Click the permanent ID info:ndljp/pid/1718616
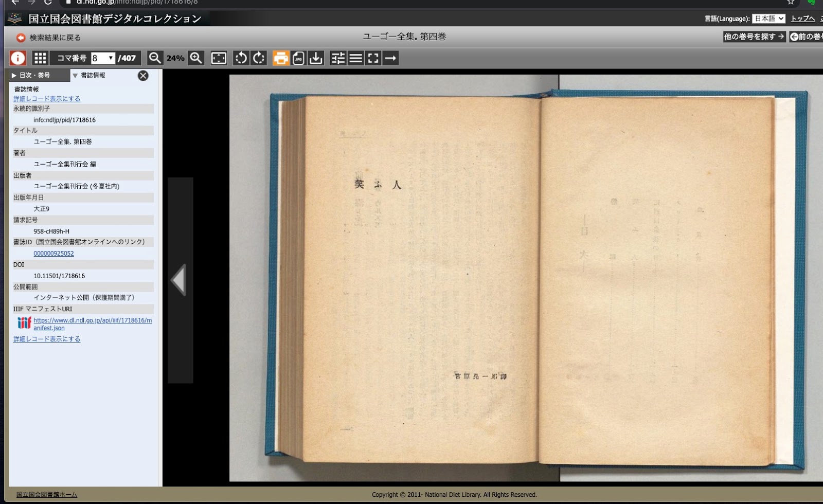This screenshot has height=504, width=823. click(65, 120)
